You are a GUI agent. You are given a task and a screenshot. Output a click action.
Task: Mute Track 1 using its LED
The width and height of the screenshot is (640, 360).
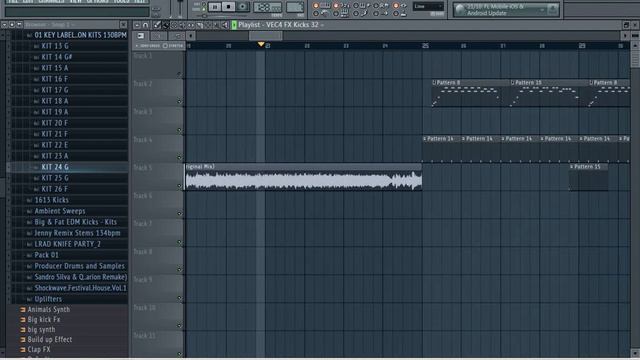click(x=179, y=74)
